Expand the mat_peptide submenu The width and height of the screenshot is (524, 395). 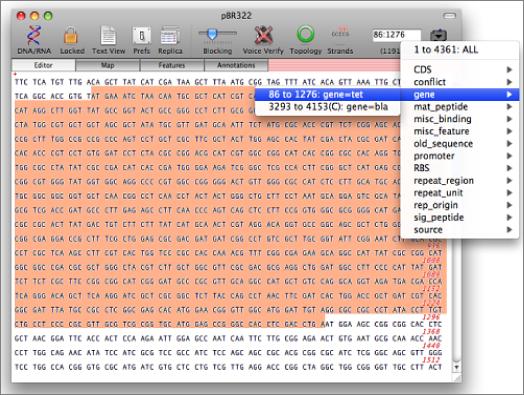(460, 107)
